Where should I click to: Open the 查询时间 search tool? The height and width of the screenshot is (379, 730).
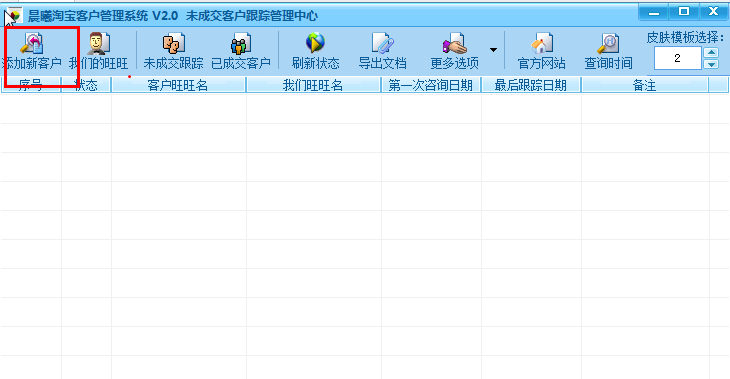(608, 51)
